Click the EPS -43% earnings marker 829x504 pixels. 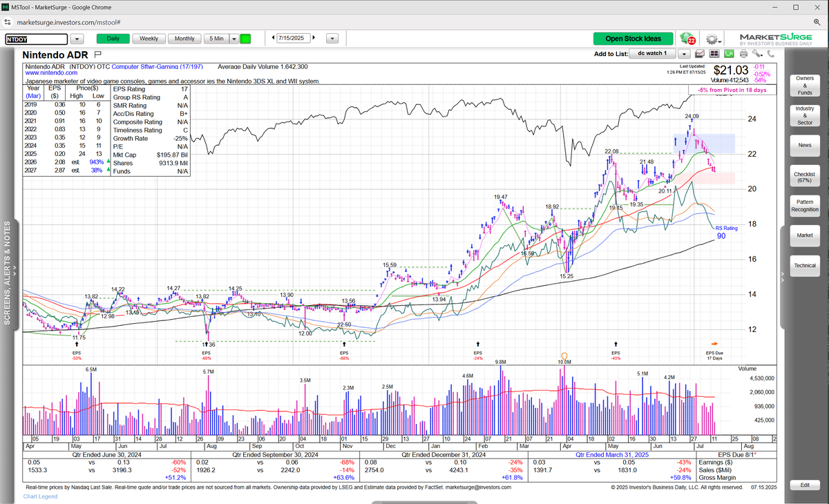point(616,352)
